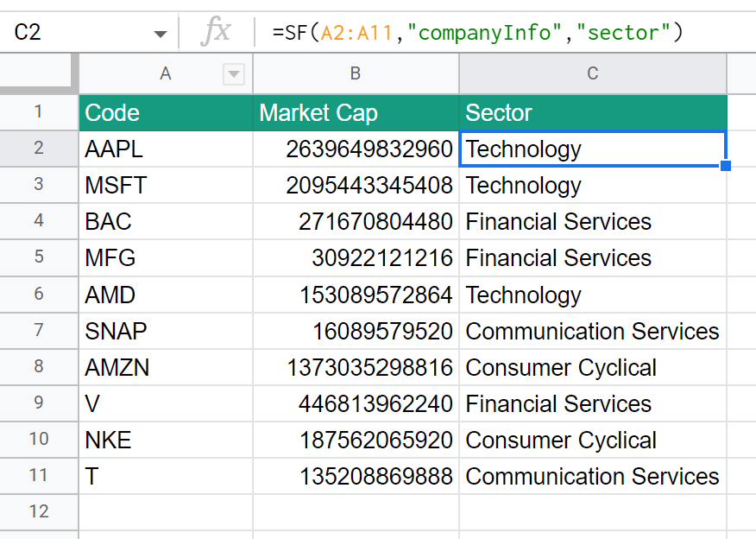
Task: Select row 2 header
Action: (x=39, y=149)
